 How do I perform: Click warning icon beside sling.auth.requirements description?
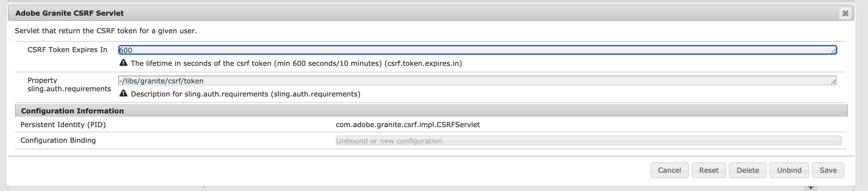pos(123,94)
